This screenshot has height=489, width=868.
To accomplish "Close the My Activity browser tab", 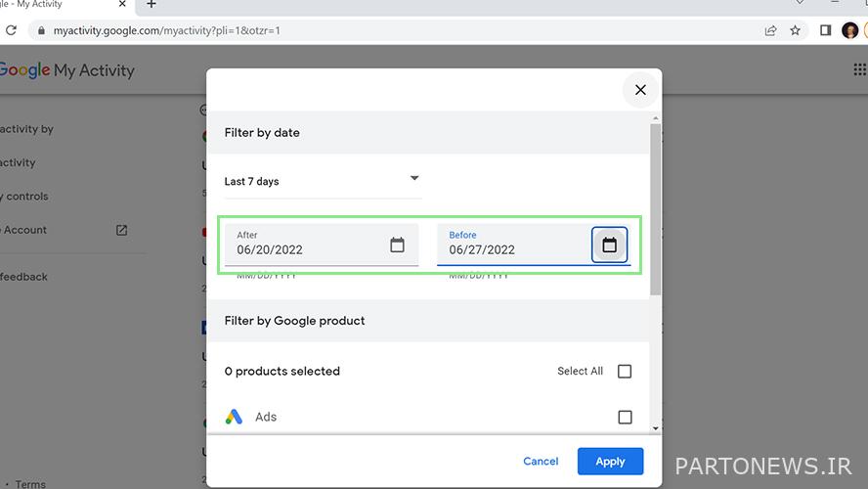I will [x=122, y=4].
